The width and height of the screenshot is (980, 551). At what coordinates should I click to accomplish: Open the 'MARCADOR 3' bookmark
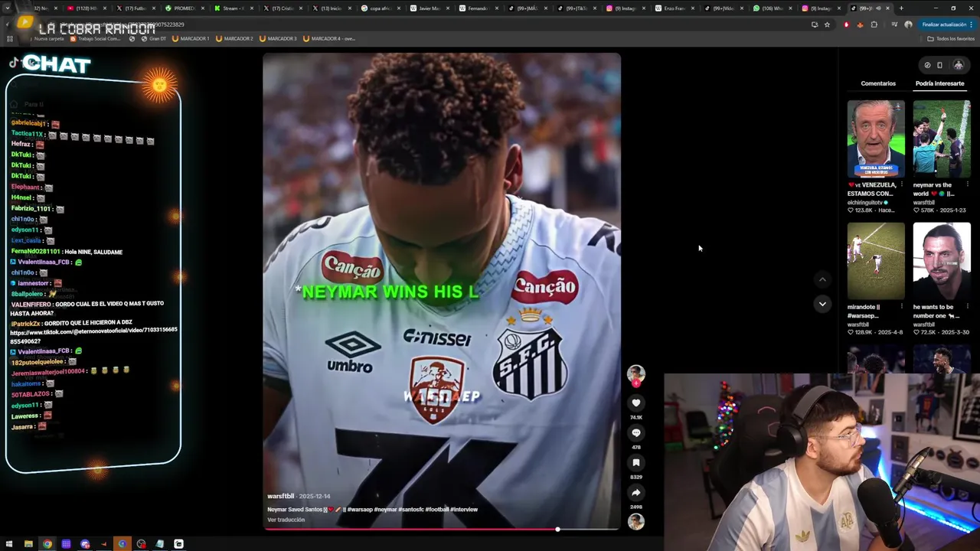point(278,38)
